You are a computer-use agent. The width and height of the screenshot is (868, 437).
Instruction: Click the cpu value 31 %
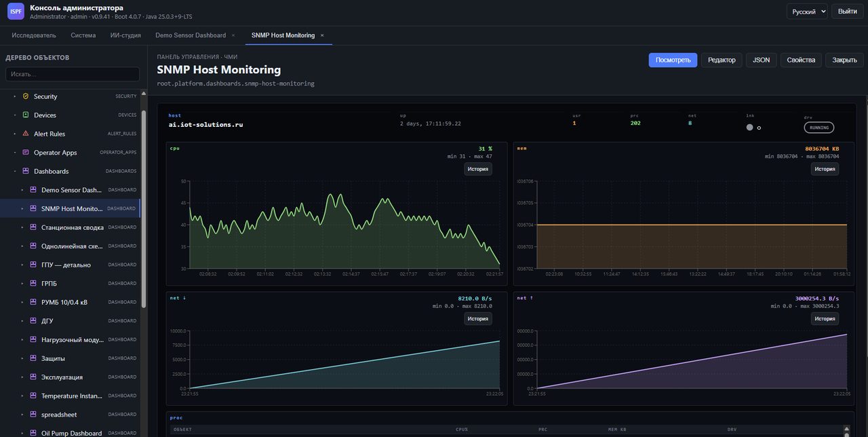point(485,149)
